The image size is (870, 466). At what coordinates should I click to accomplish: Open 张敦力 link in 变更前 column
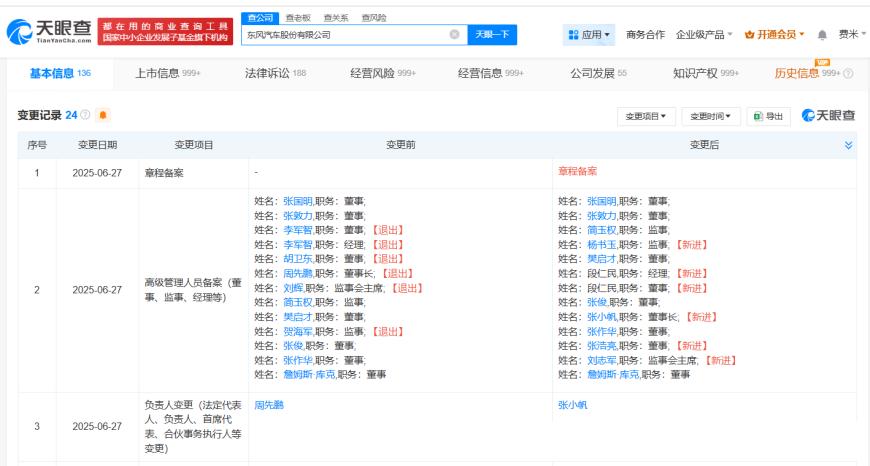[x=297, y=216]
